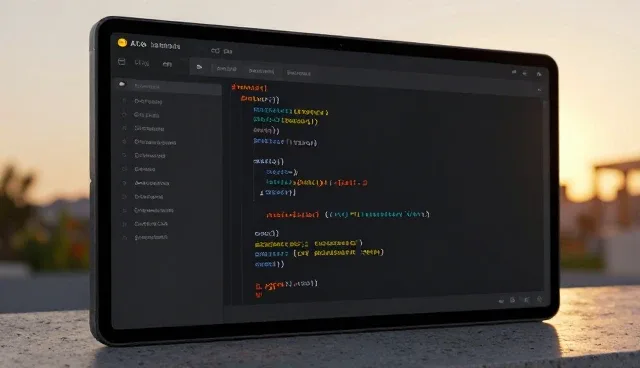Switch to the middle editor tab

coord(261,71)
